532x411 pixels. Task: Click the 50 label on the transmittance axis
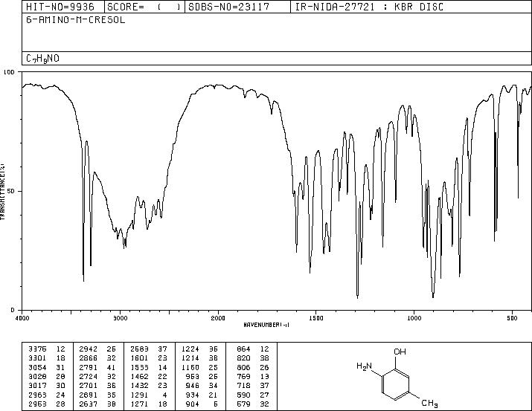(10, 192)
